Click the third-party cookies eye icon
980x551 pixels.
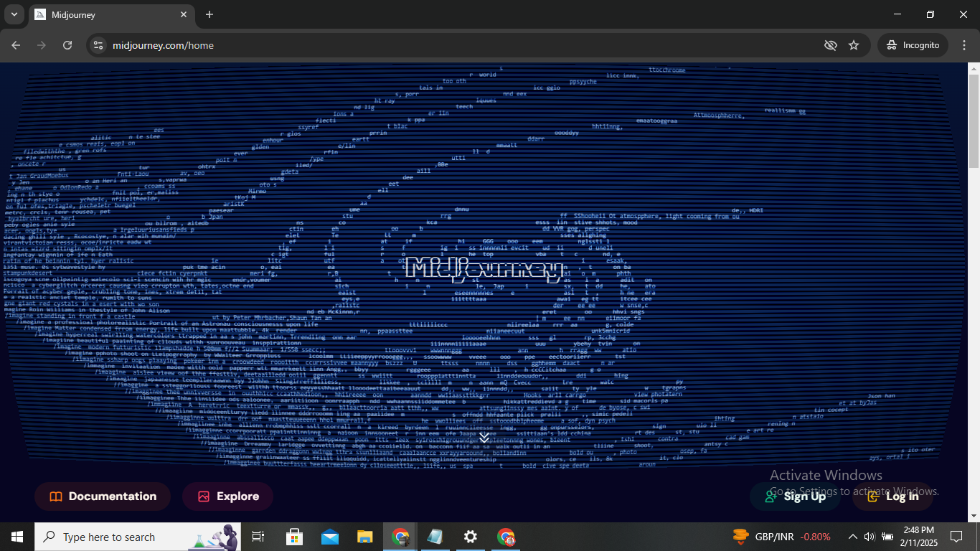[831, 45]
